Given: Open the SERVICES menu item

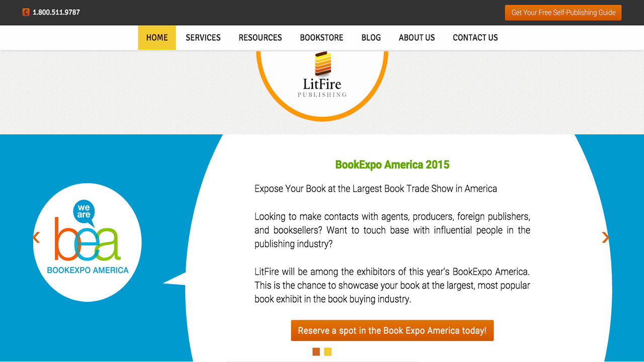Looking at the screenshot, I should (x=203, y=37).
